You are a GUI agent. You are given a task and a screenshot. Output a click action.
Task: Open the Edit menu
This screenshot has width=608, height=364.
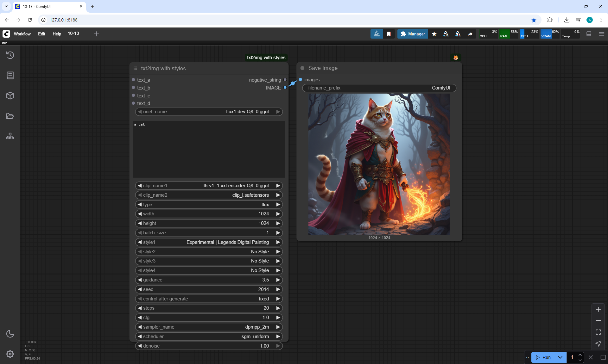[41, 34]
